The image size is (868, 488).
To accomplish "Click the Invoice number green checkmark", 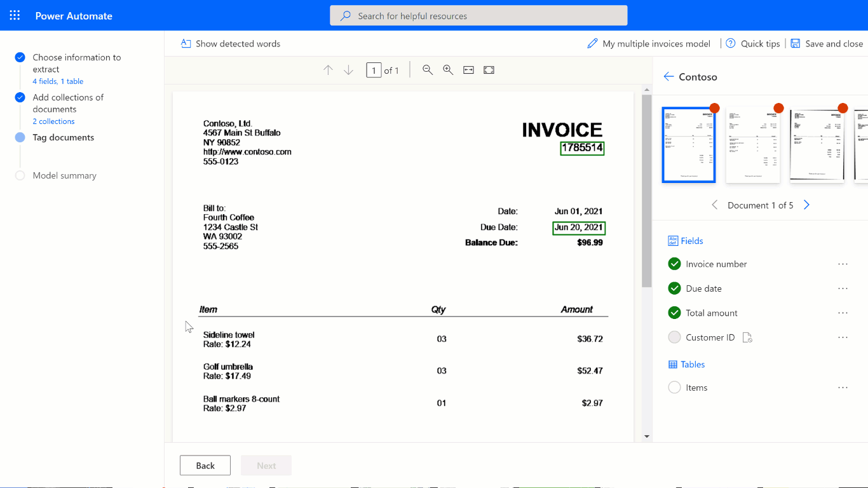I will (674, 264).
